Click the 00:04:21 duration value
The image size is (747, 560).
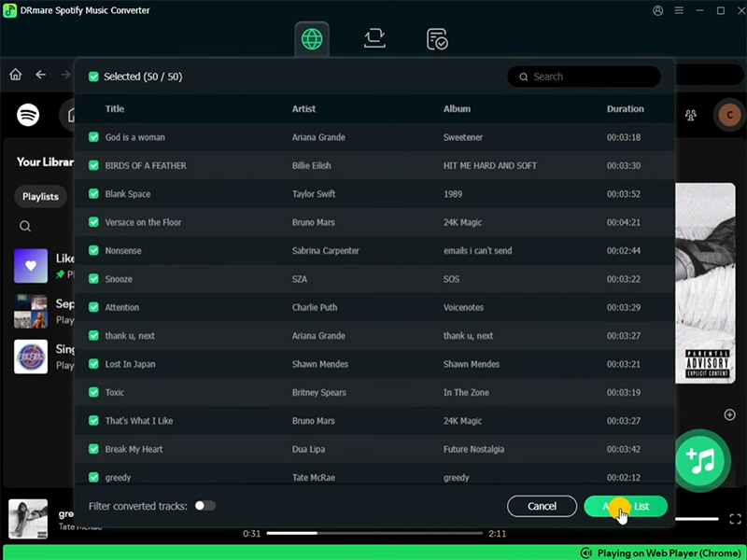(623, 222)
